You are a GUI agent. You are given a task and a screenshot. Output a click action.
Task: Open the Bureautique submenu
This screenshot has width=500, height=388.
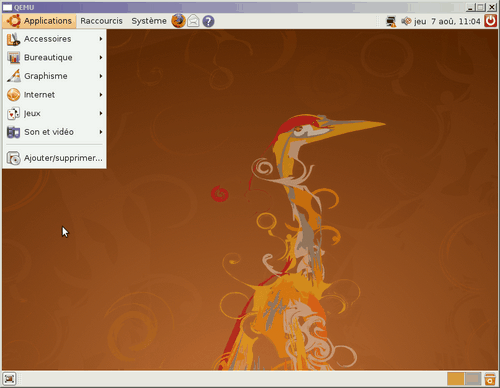click(x=54, y=58)
